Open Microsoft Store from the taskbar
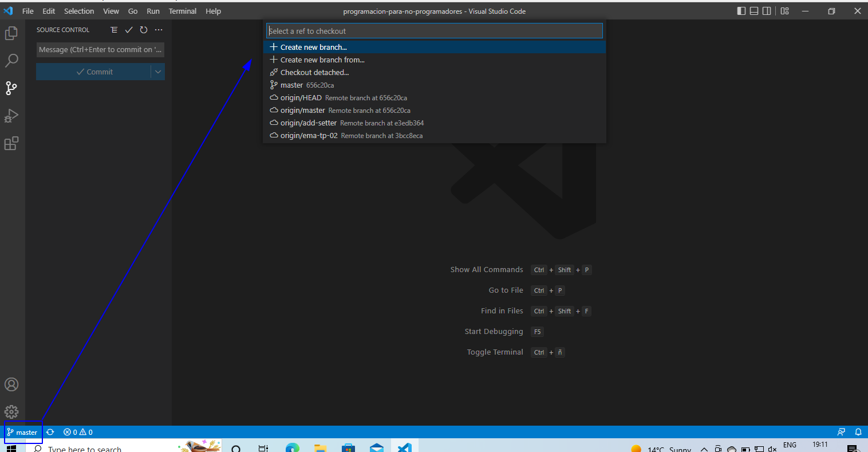 [348, 448]
